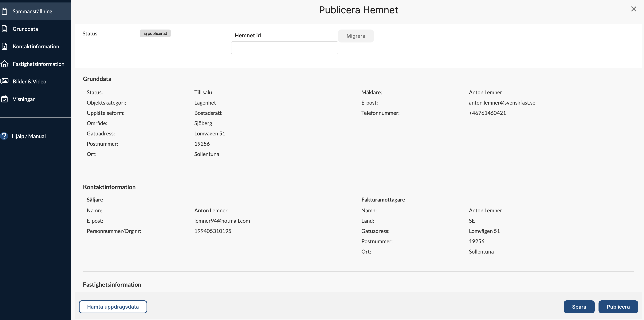Viewport: 644px width, 320px height.
Task: Open the Visningar menu entry
Action: [x=23, y=99]
